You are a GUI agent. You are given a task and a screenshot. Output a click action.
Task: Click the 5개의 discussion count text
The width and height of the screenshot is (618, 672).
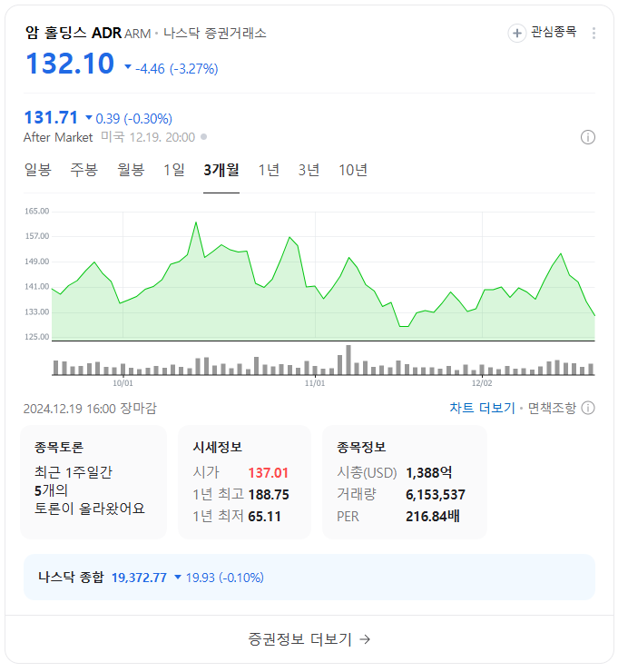click(51, 489)
